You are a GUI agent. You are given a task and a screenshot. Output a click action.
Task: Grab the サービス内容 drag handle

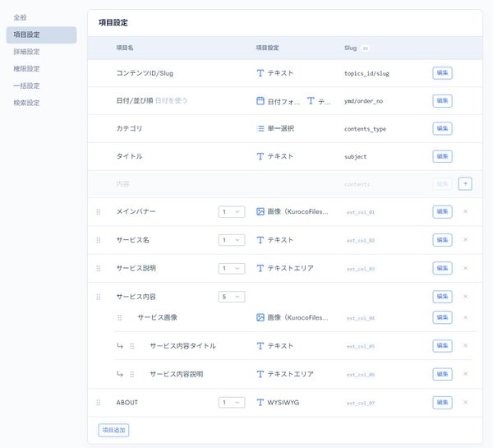(x=99, y=297)
